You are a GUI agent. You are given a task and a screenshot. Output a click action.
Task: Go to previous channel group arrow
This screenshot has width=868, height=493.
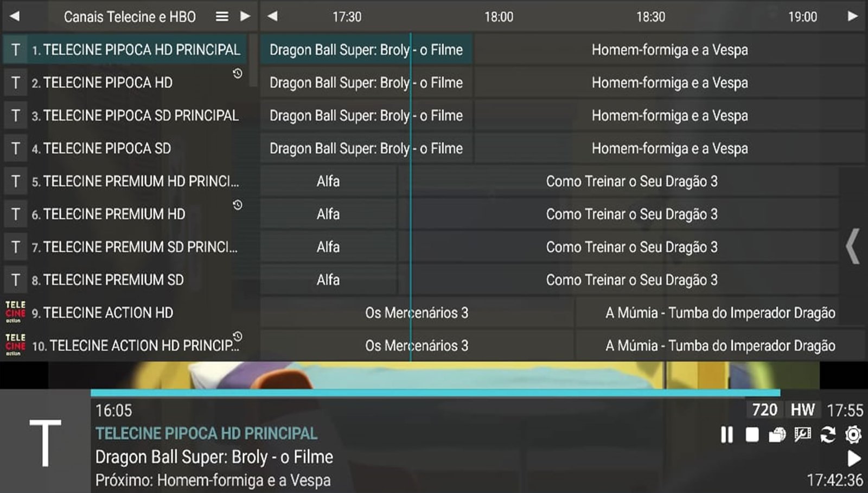coord(15,16)
